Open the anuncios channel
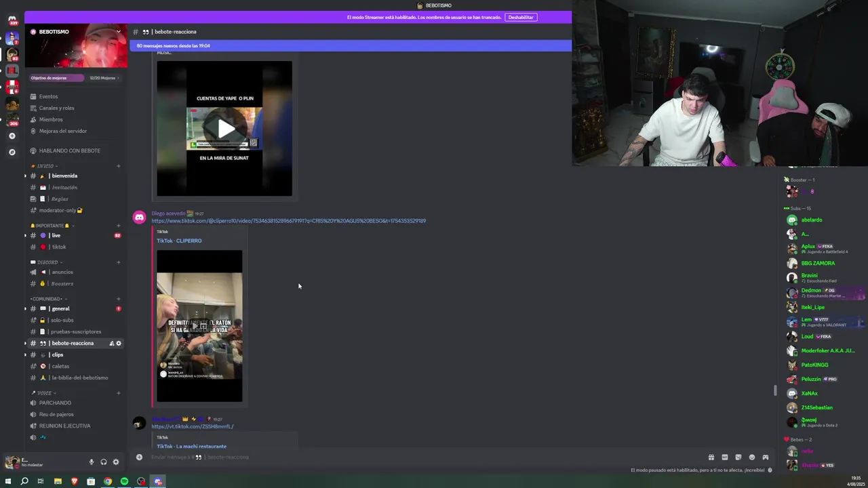Image resolution: width=868 pixels, height=488 pixels. 62,272
